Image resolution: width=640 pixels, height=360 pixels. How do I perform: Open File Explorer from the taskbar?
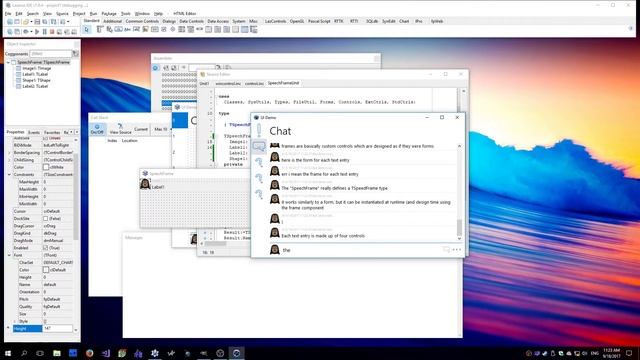coord(57,353)
